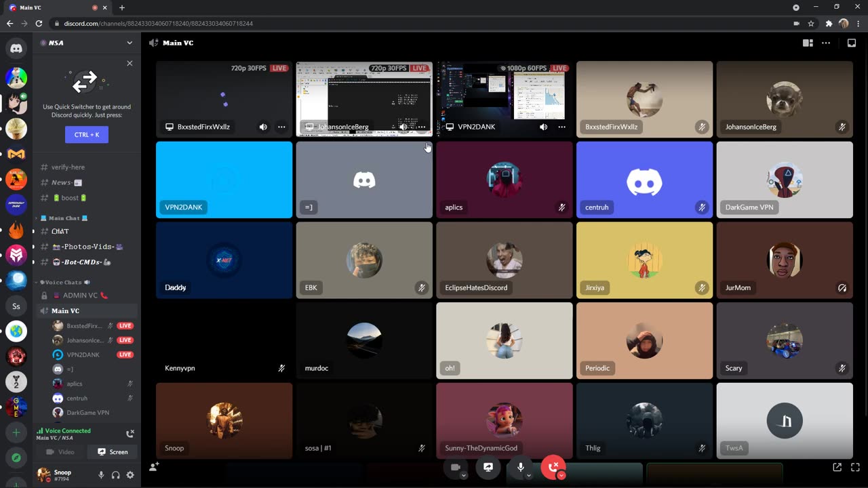Toggle camera with the round video button
Image resolution: width=868 pixels, height=488 pixels.
(x=456, y=467)
